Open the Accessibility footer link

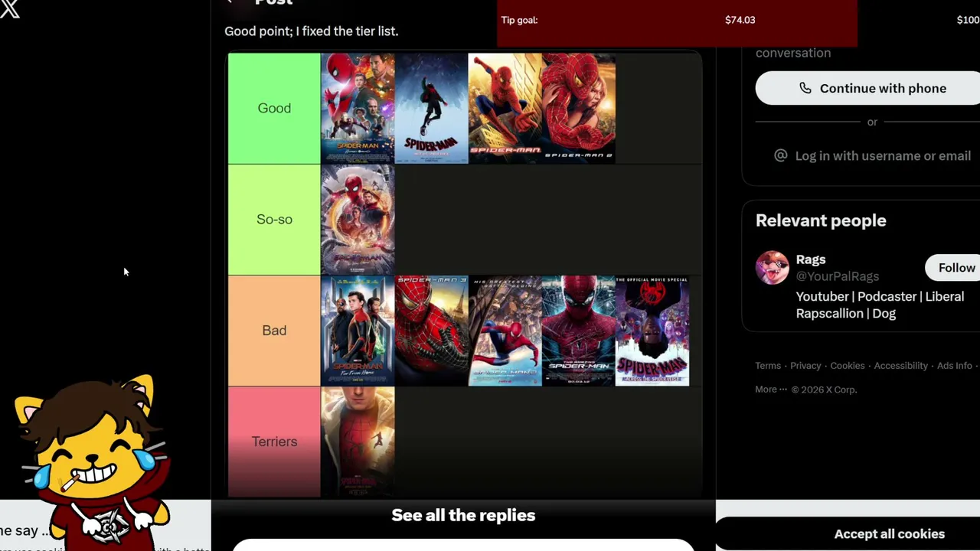click(900, 366)
